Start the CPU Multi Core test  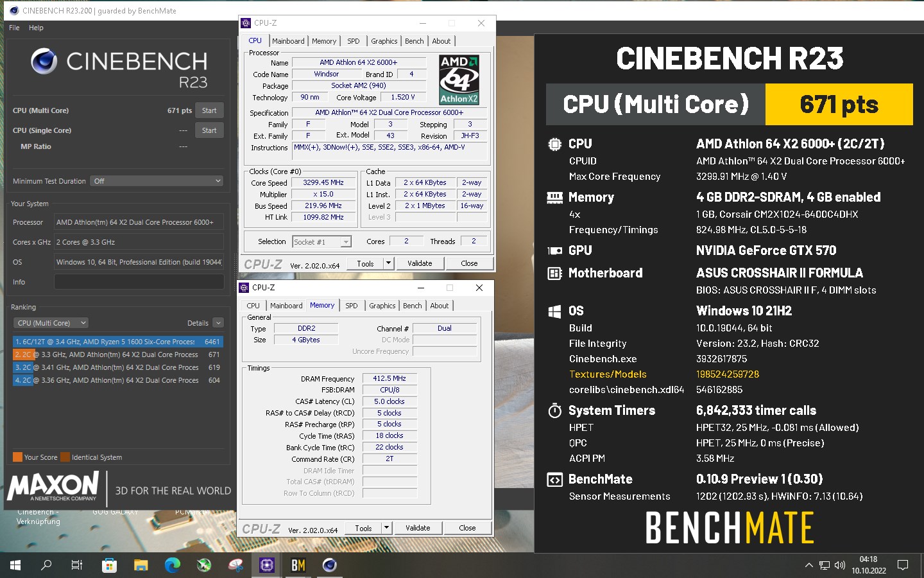pyautogui.click(x=209, y=110)
